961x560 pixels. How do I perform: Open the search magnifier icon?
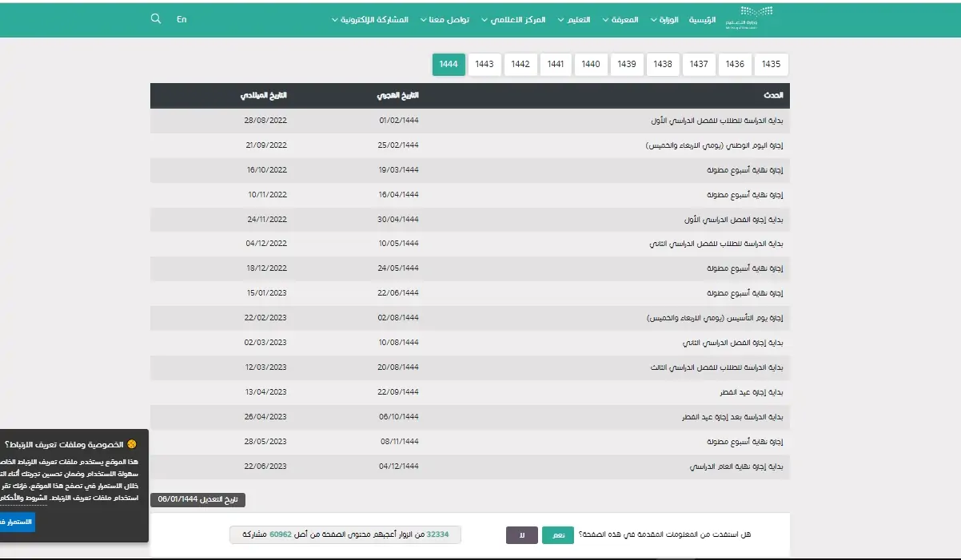(x=156, y=18)
